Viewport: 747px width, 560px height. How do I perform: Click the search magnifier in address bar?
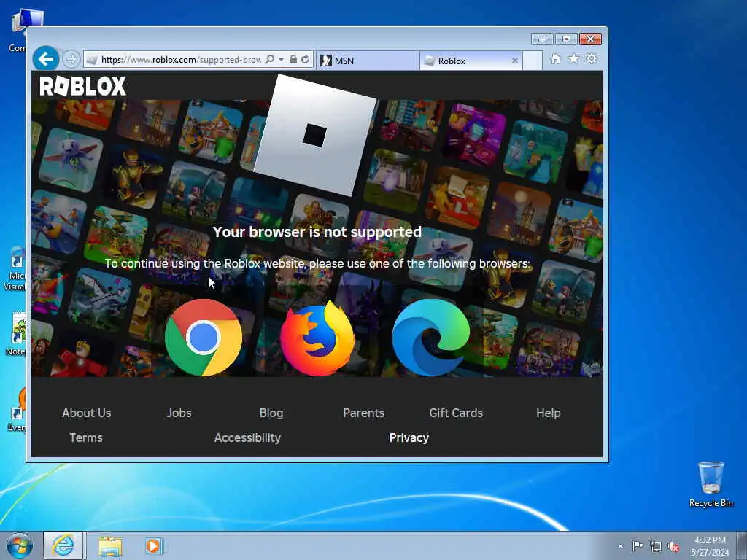270,59
